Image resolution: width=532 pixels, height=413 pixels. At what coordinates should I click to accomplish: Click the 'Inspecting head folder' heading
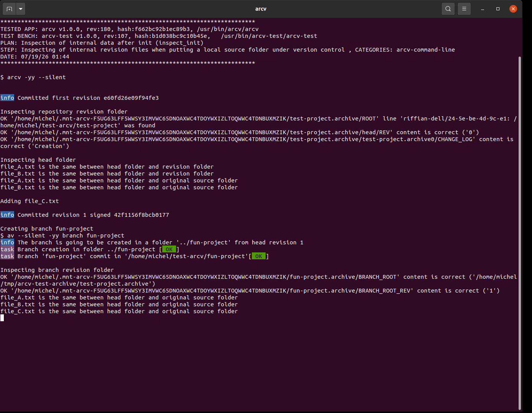point(38,160)
